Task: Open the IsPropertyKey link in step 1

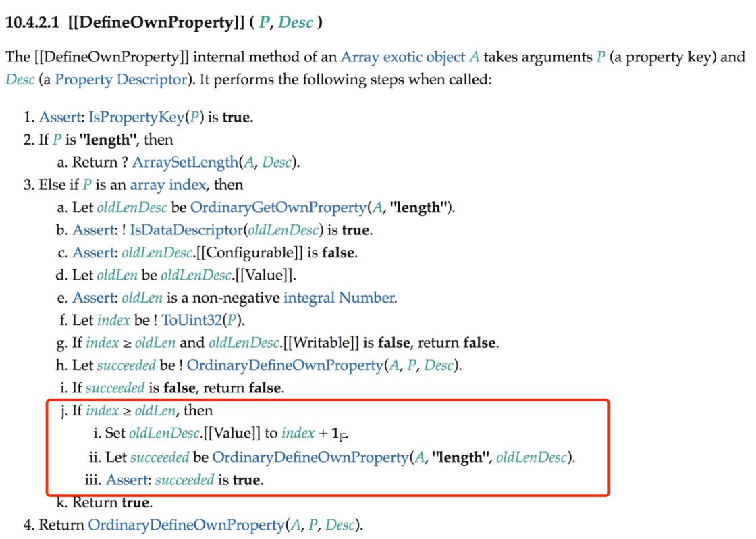Action: coord(136,118)
